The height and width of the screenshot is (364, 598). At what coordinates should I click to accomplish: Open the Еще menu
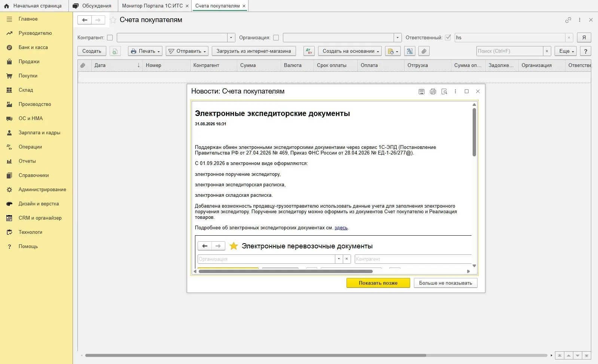566,51
